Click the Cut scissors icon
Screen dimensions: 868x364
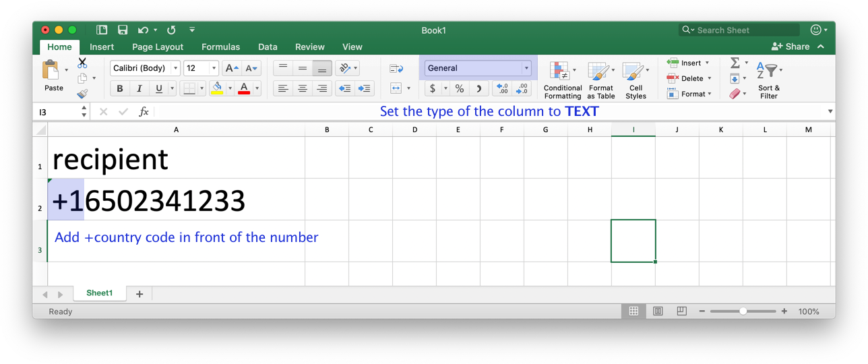tap(82, 63)
